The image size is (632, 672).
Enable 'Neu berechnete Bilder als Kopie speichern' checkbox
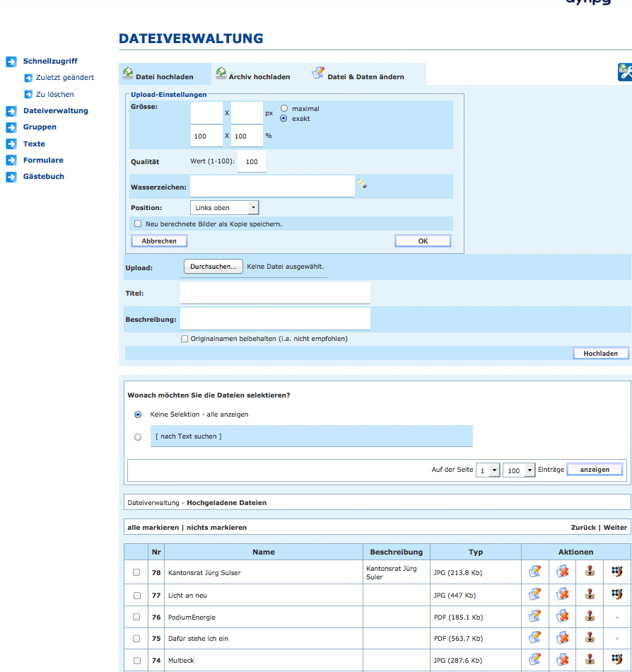pos(138,224)
